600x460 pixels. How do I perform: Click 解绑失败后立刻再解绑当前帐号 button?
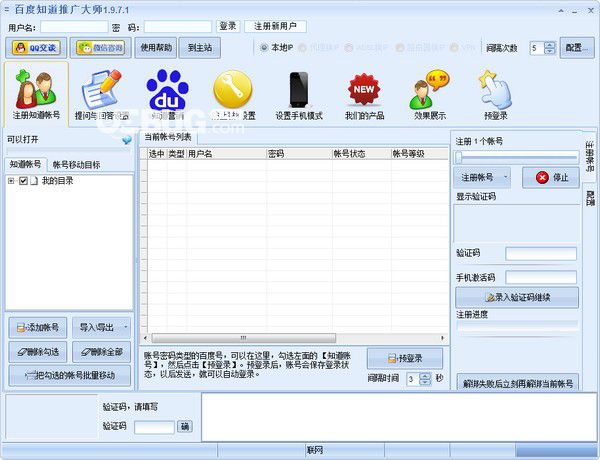(518, 383)
